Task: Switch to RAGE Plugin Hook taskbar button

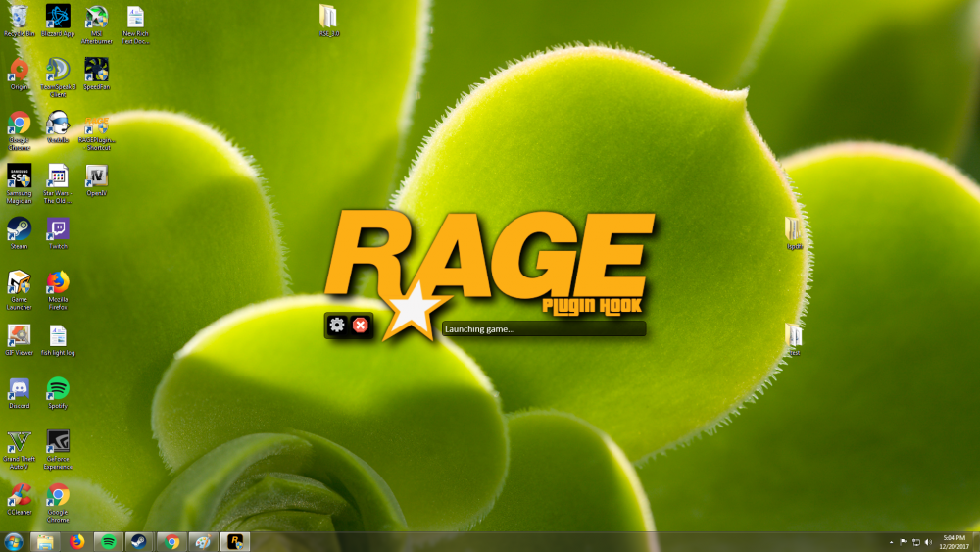Action: click(x=235, y=542)
